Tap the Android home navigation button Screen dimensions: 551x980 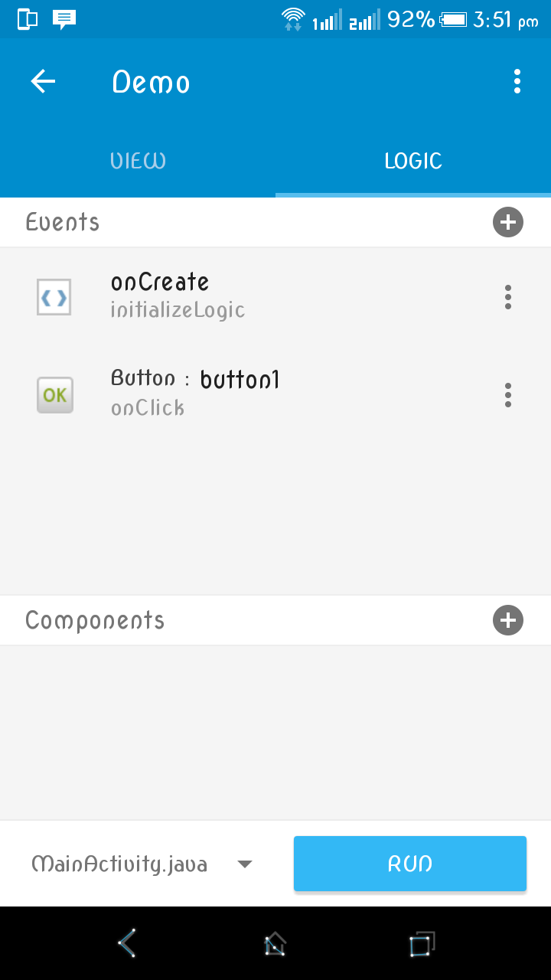275,943
